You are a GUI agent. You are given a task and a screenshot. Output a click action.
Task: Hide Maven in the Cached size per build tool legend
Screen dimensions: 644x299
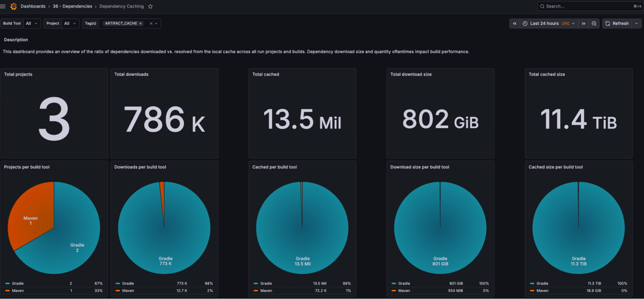542,290
